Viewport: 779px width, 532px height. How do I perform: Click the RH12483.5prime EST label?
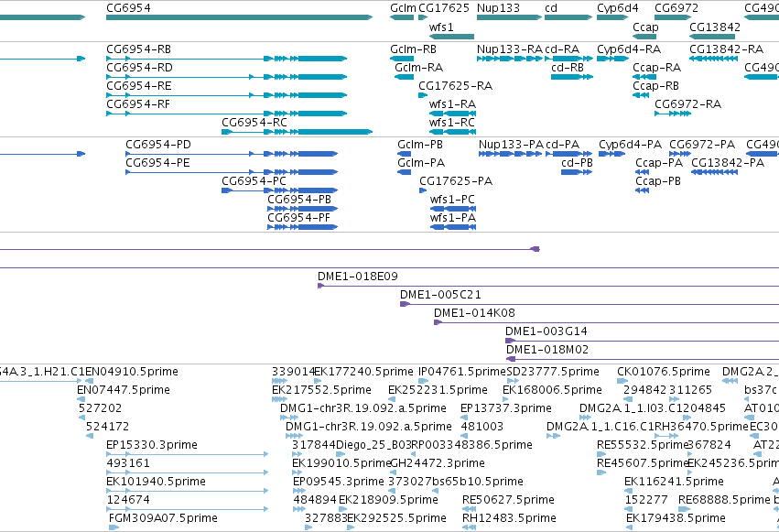coord(509,518)
